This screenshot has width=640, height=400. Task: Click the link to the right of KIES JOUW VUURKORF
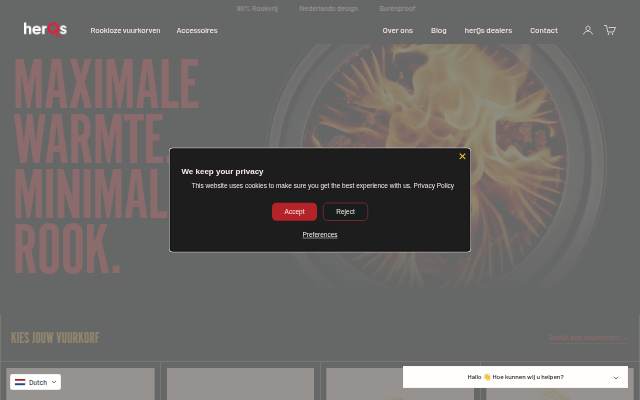tap(587, 338)
